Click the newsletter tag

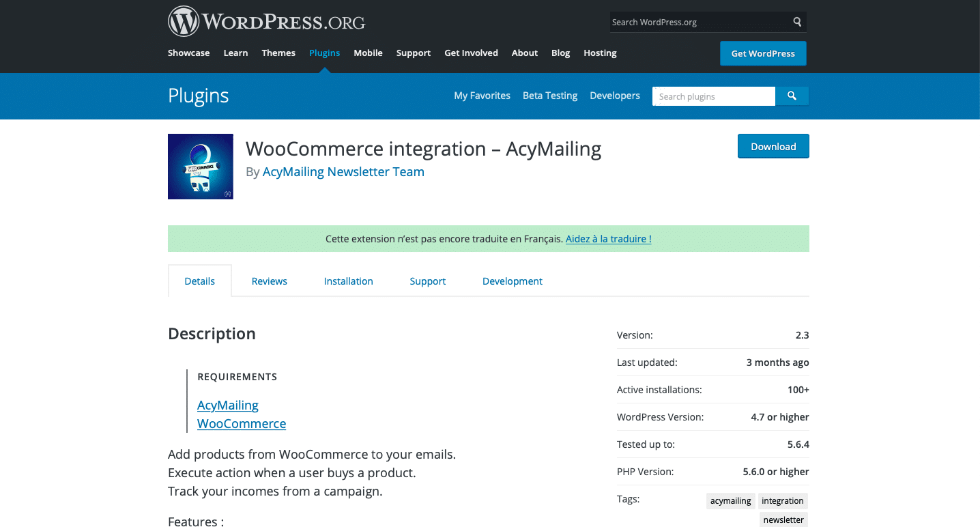click(x=783, y=520)
